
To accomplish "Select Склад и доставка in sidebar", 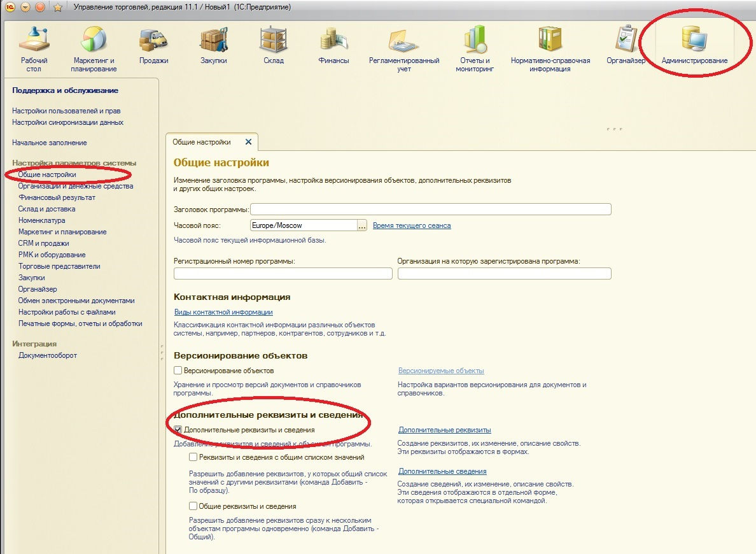I will tap(46, 209).
